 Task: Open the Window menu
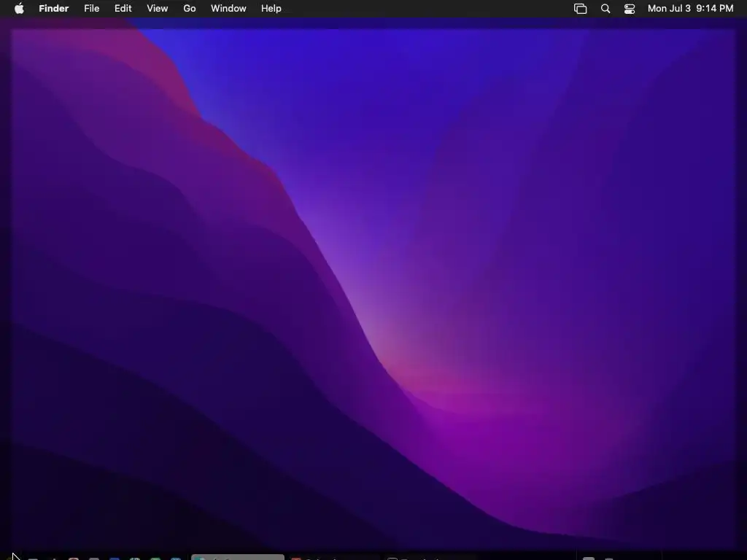tap(228, 9)
